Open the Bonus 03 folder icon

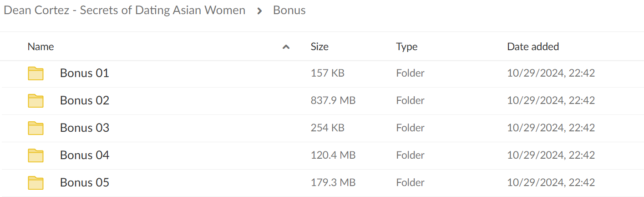click(35, 128)
